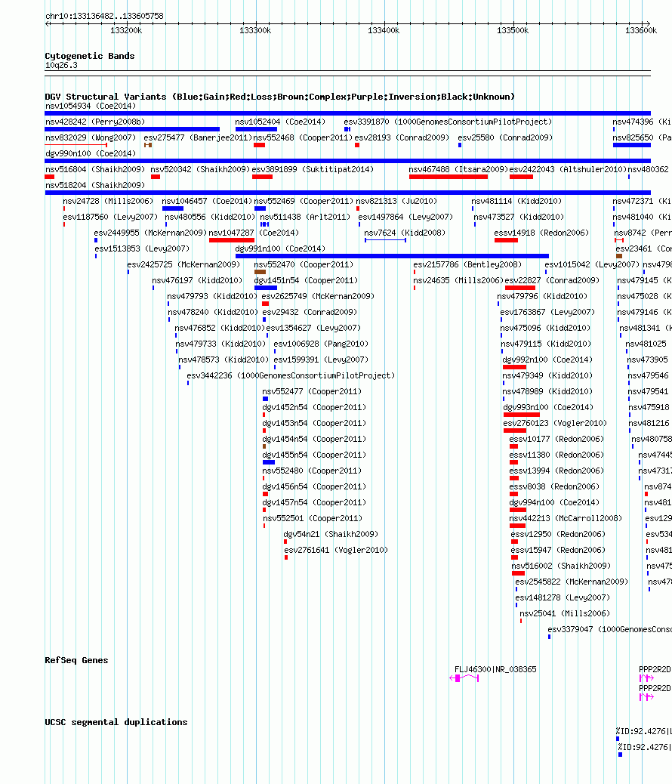The image size is (672, 784).
Task: Select nsv832029 (Wong2007) variant label
Action: (91, 137)
